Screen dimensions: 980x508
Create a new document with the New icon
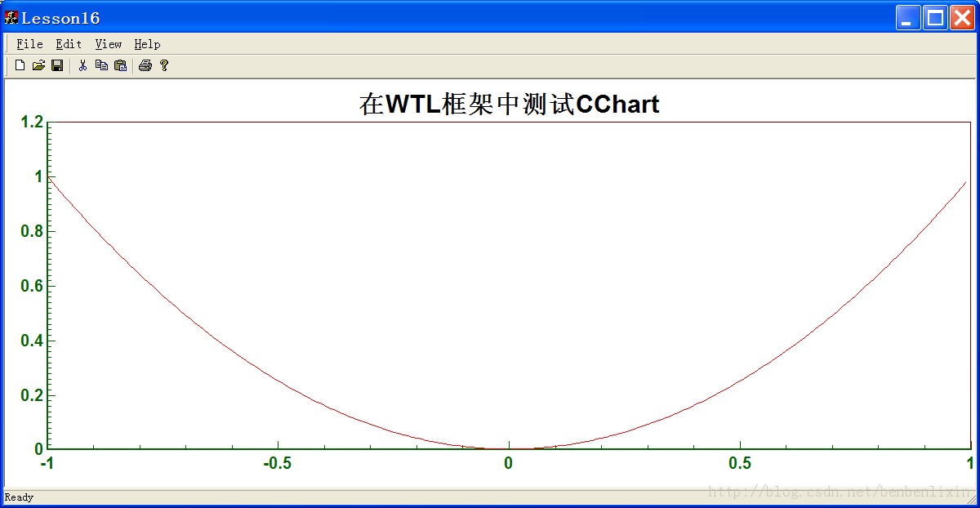click(x=18, y=65)
